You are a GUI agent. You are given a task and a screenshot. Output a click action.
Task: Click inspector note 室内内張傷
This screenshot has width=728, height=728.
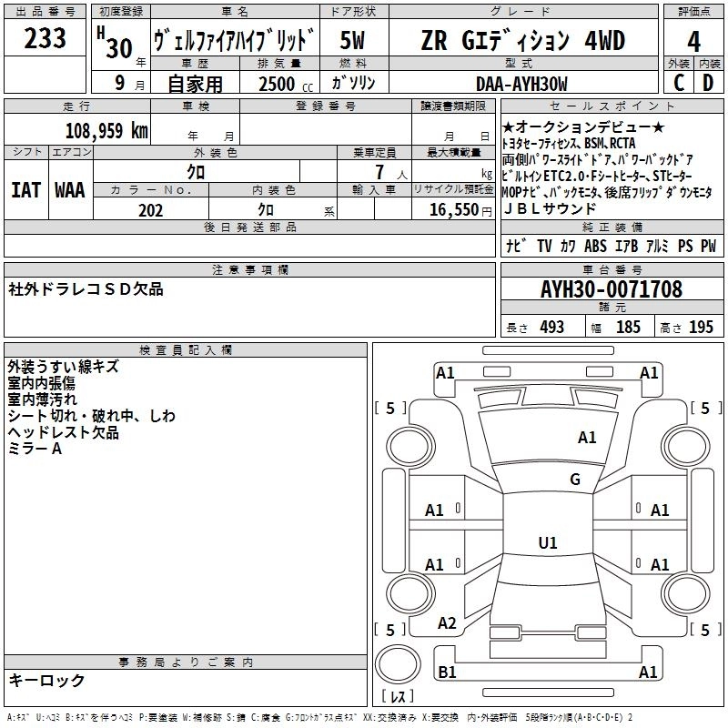(x=41, y=383)
